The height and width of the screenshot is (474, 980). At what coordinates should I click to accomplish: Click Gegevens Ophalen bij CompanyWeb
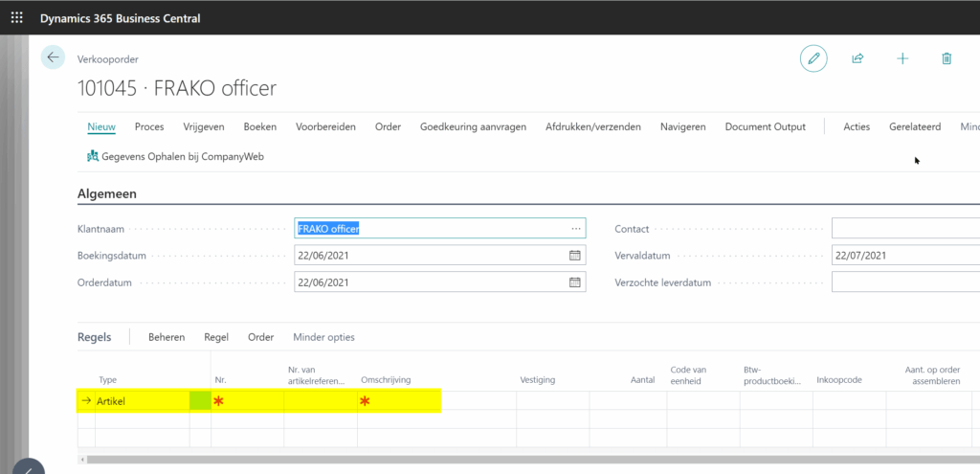tap(175, 155)
